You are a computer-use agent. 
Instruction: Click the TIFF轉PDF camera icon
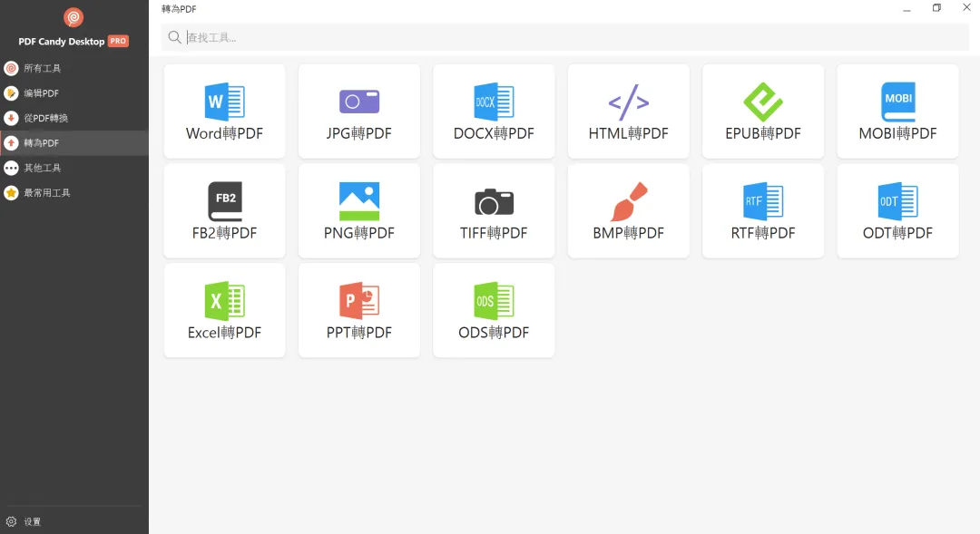pos(495,202)
